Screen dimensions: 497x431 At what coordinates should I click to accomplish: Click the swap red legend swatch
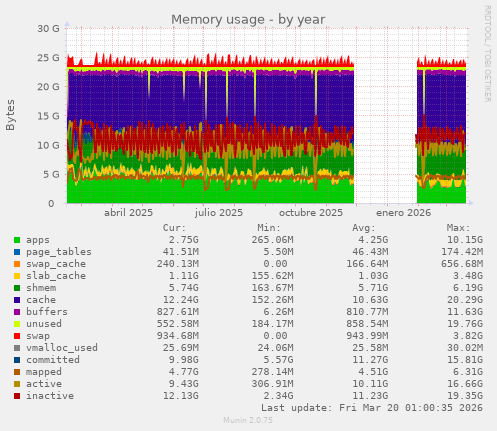17,336
